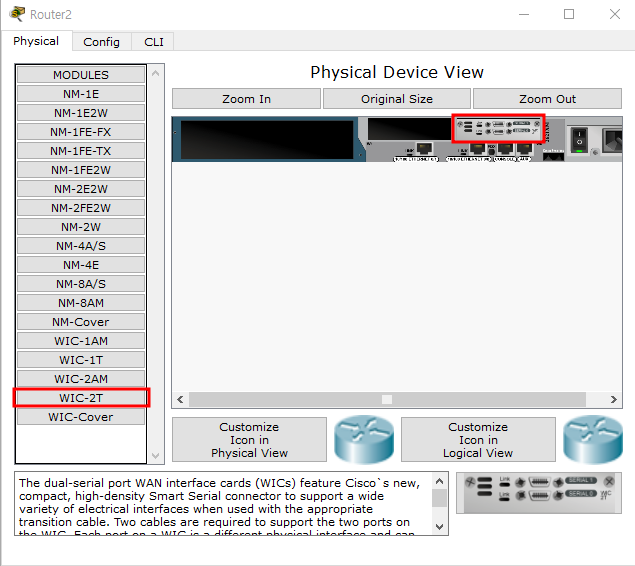This screenshot has height=566, width=635.
Task: Select the NM-1FE-TX module
Action: [x=81, y=151]
